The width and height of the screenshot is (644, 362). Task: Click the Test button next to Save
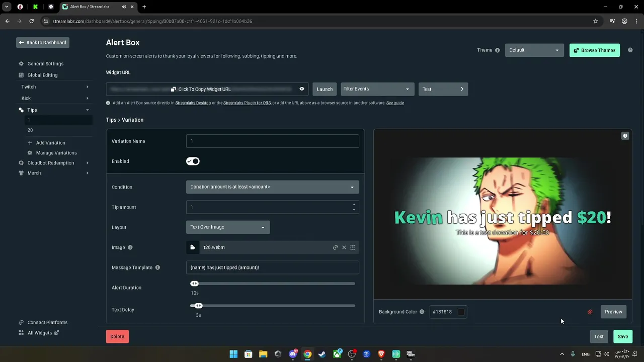[599, 336]
